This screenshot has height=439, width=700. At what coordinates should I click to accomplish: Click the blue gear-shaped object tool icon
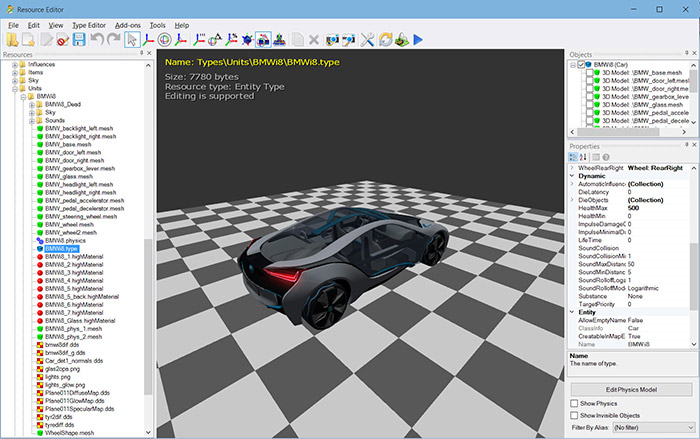(x=247, y=40)
